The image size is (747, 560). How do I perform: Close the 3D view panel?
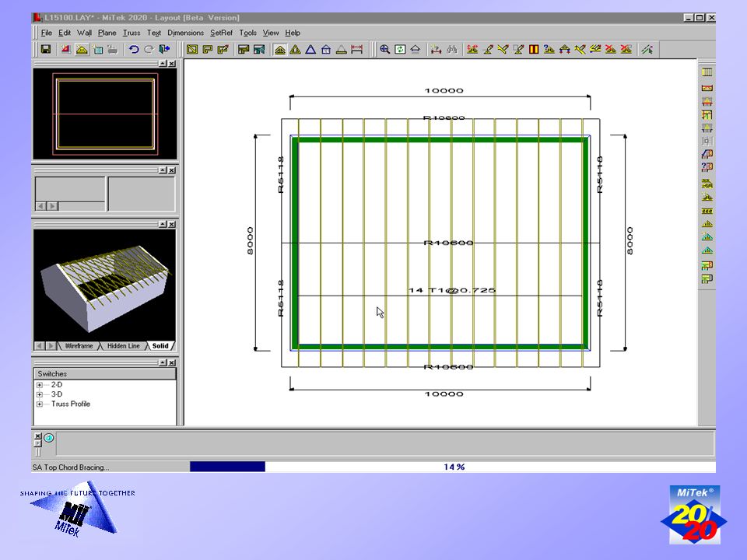click(172, 224)
